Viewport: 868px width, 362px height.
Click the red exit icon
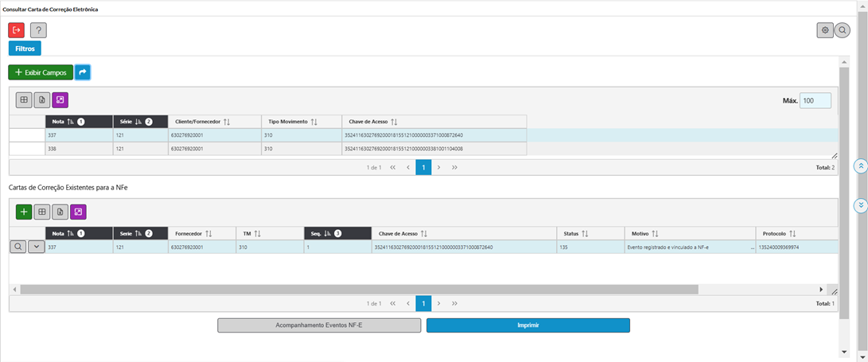(x=16, y=30)
